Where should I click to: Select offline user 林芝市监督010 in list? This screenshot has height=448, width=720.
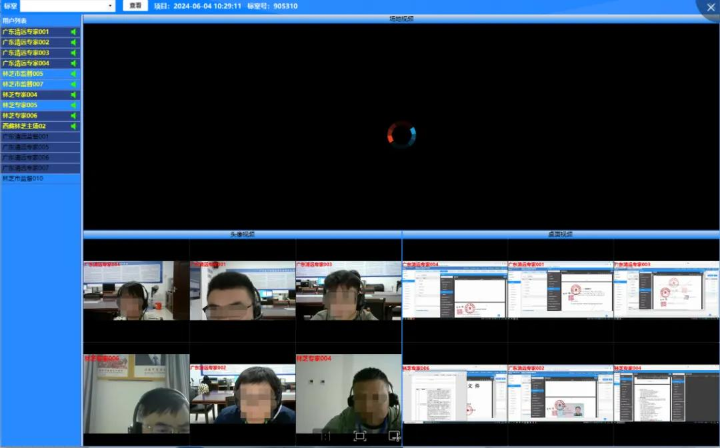(24, 178)
